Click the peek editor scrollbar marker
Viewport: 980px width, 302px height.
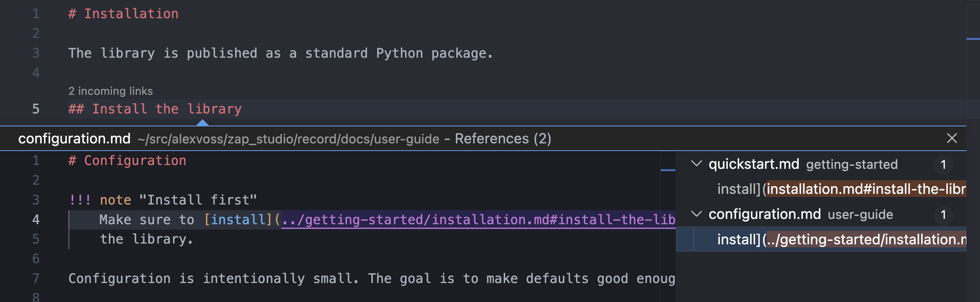(x=667, y=170)
